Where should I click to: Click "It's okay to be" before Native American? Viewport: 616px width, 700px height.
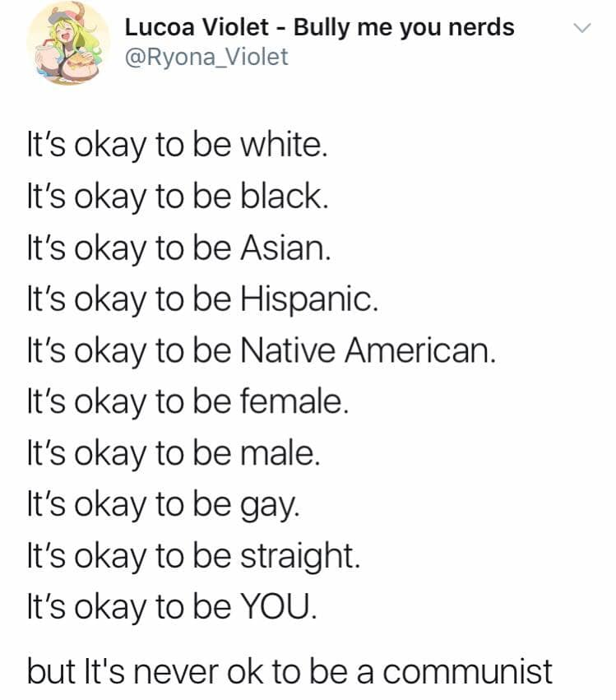pos(129,351)
